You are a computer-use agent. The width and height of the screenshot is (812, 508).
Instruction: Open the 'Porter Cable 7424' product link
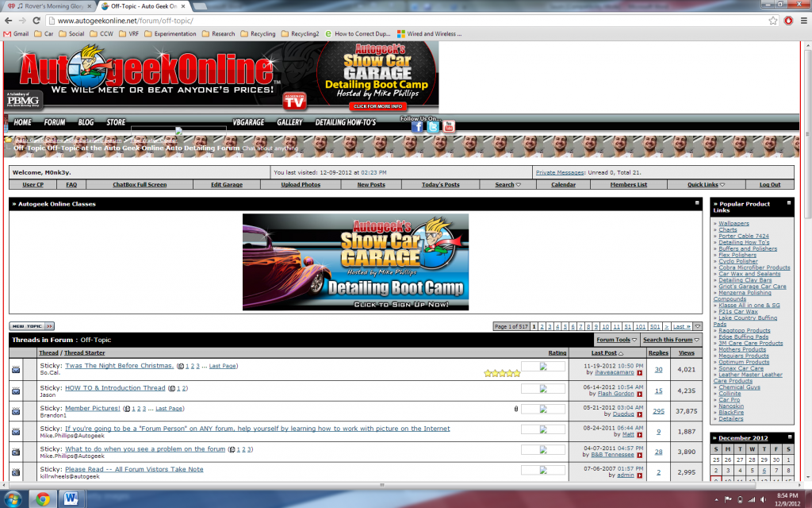(x=744, y=236)
